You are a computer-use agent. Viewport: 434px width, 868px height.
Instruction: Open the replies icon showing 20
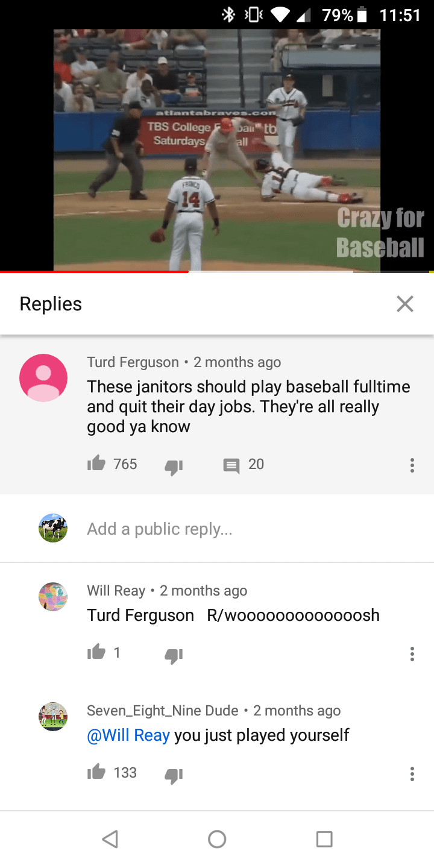pos(231,465)
